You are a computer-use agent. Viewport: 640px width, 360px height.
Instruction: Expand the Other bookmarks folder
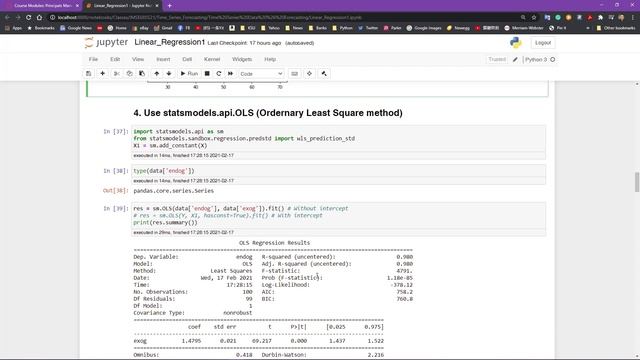coord(616,28)
